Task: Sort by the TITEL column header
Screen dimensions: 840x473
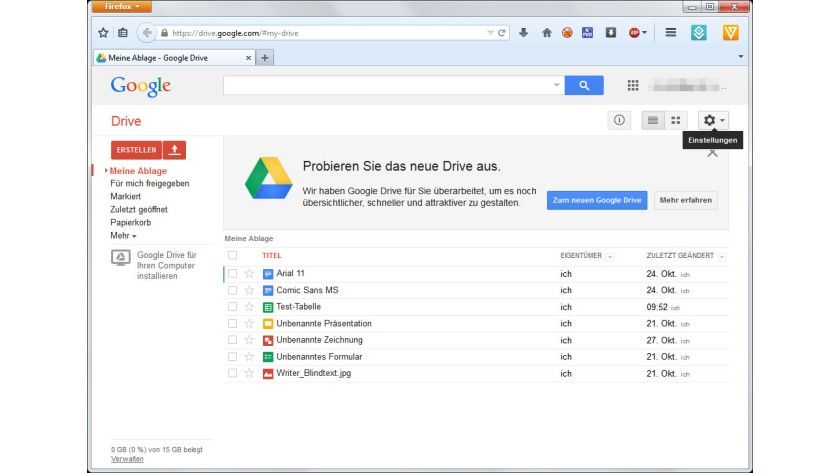Action: point(272,256)
